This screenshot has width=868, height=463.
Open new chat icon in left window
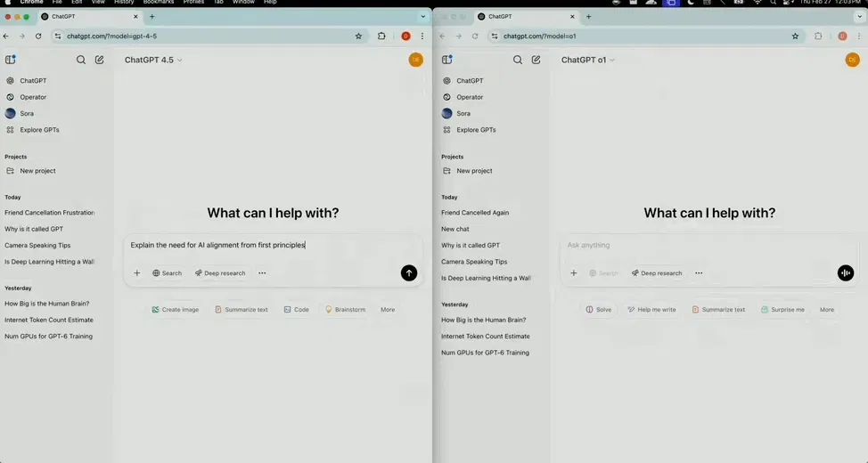[100, 60]
